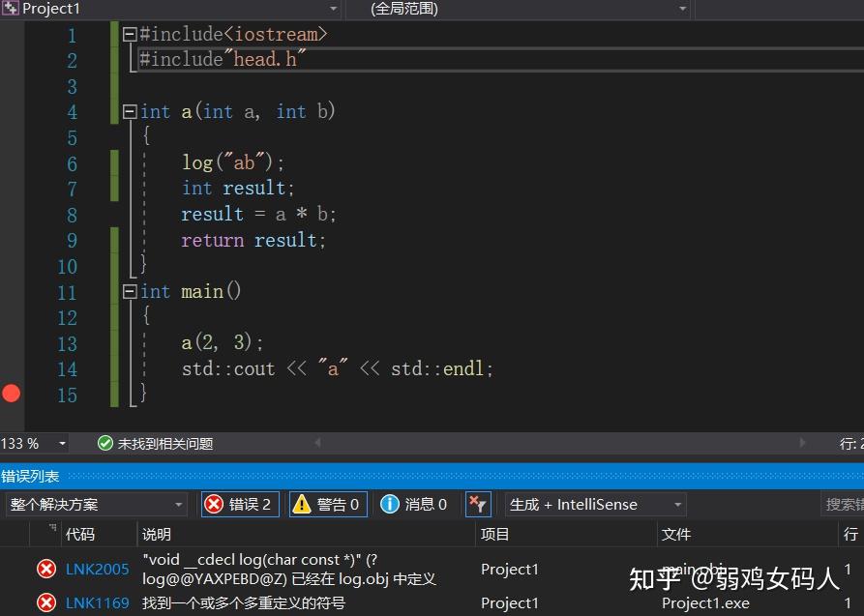Click the horizontal scrollbar left arrow
864x616 pixels.
318,443
